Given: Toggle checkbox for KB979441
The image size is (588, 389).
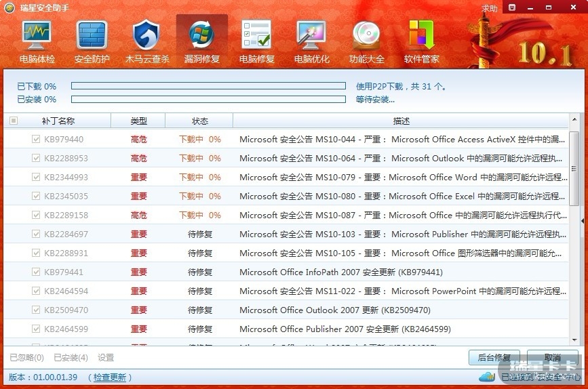Looking at the screenshot, I should coord(36,272).
